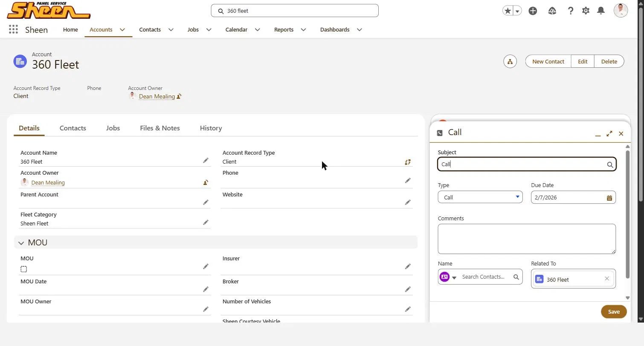Screen dimensions: 644x346
Task: Open the App Launcher grid icon
Action: tap(13, 29)
